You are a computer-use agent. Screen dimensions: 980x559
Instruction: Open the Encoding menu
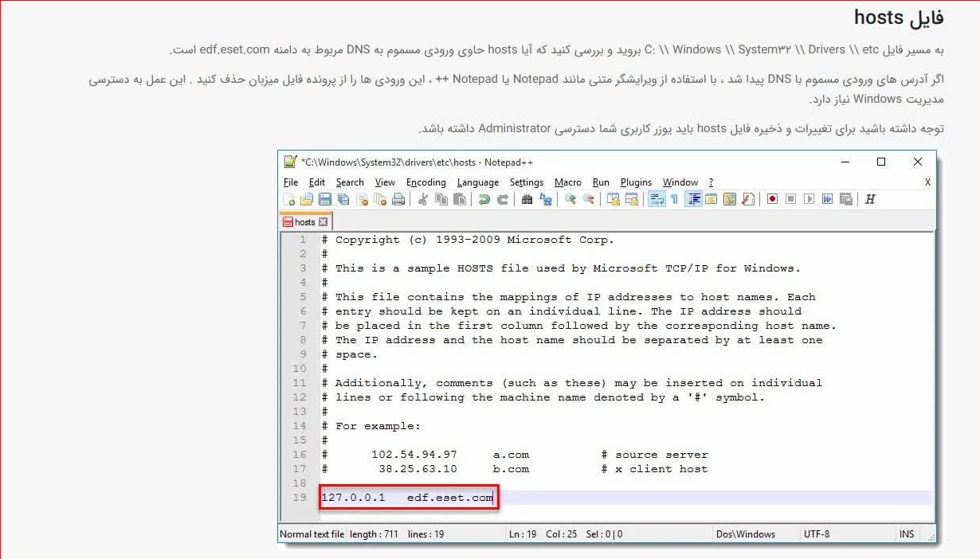(425, 182)
